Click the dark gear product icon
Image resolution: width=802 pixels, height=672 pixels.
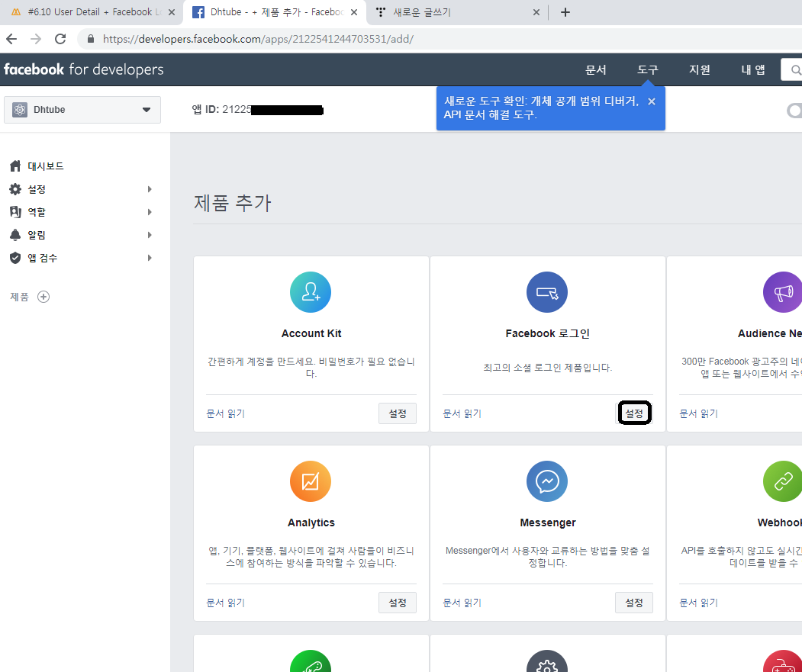coord(547,661)
